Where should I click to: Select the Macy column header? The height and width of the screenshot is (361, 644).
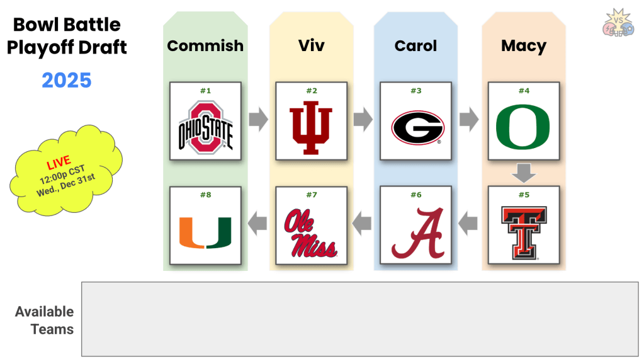523,46
